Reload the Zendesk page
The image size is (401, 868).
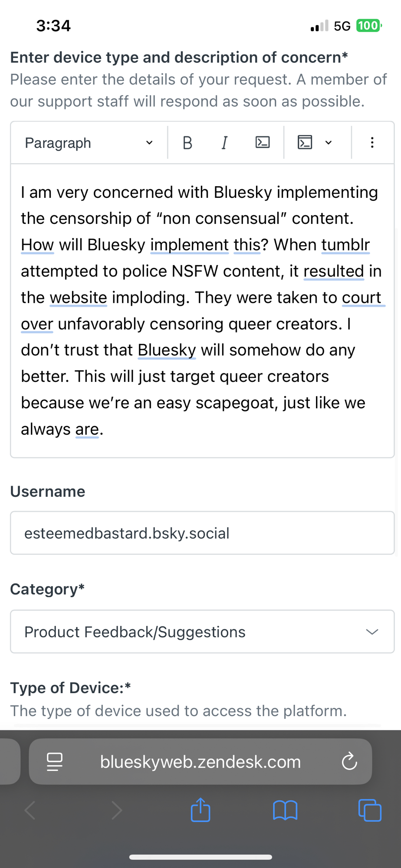pos(349,762)
